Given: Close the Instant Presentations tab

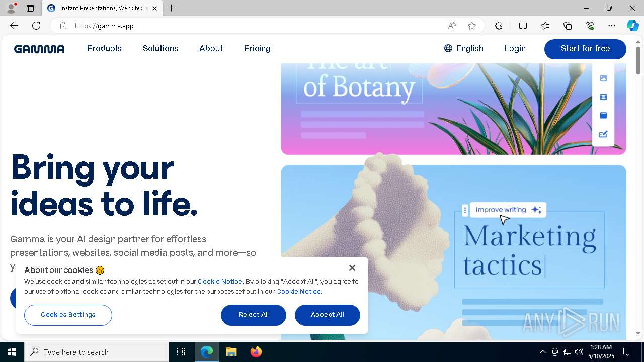Looking at the screenshot, I should 154,8.
